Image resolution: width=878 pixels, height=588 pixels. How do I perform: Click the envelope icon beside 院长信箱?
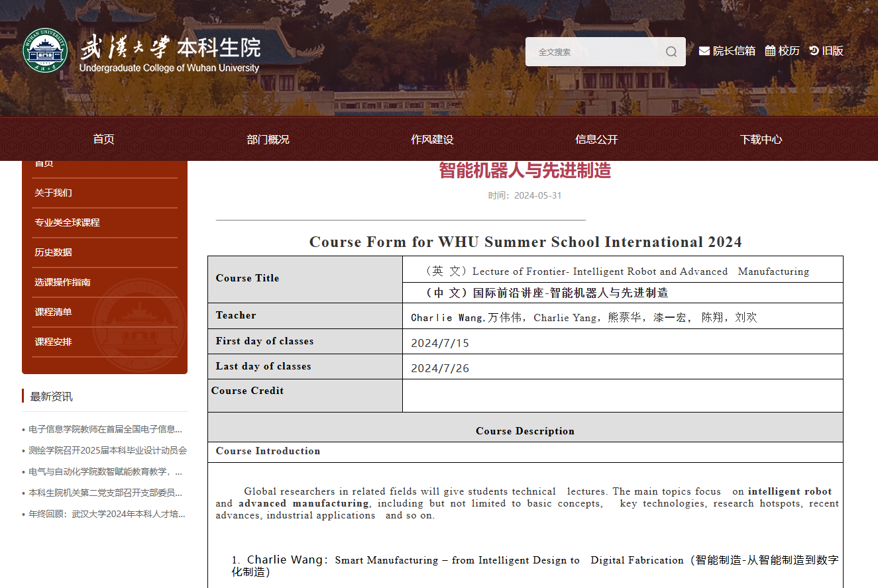coord(704,51)
